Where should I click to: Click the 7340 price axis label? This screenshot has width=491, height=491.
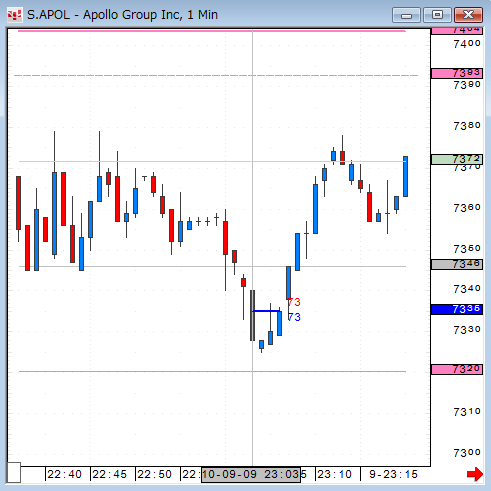467,289
